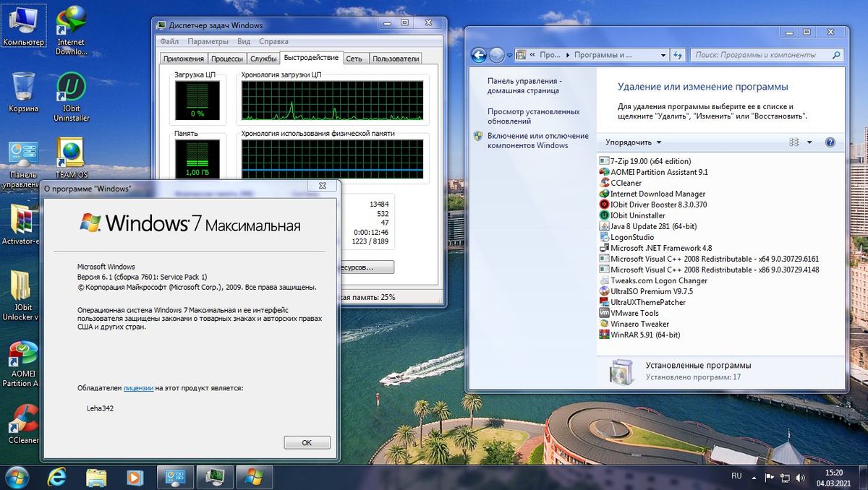Select VMware Tools in the programs list
868x490 pixels.
point(629,313)
